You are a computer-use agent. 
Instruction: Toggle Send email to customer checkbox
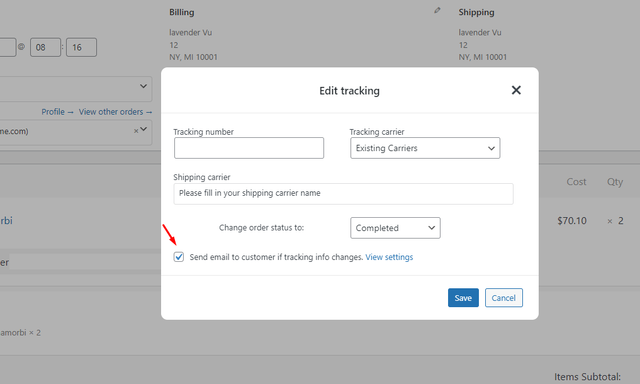[179, 257]
